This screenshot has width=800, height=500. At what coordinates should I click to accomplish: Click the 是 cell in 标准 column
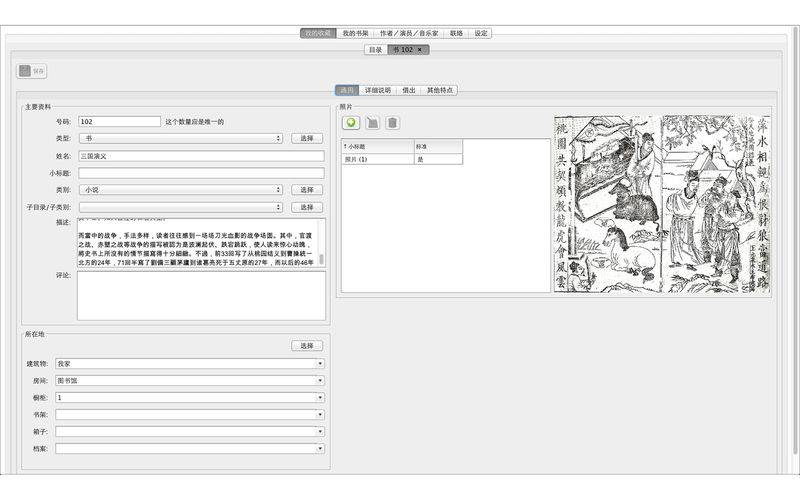pos(439,159)
